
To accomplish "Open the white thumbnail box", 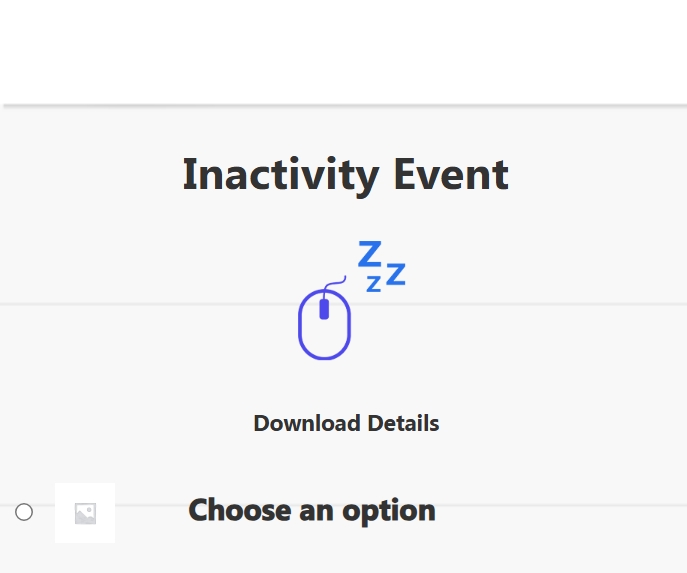I will [x=85, y=513].
